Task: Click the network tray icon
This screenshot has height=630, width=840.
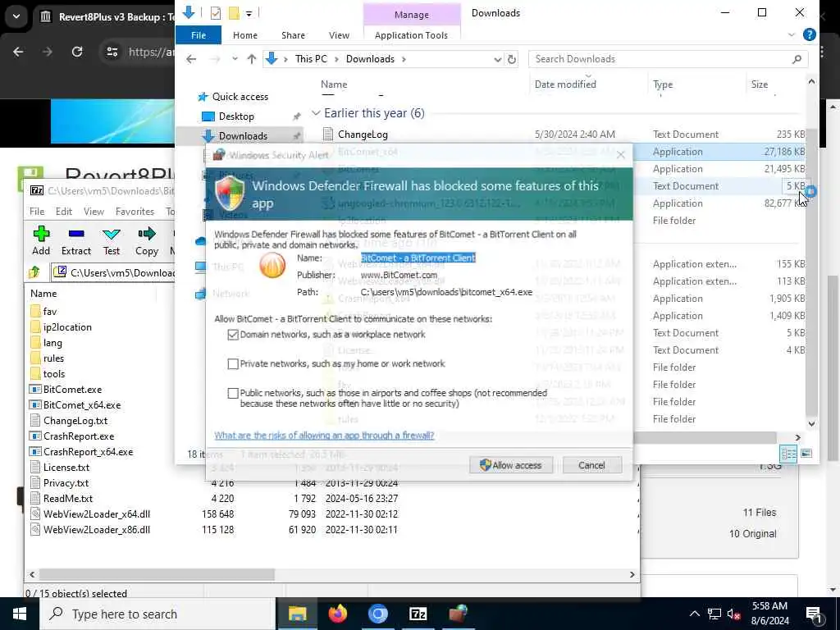Action: click(714, 614)
